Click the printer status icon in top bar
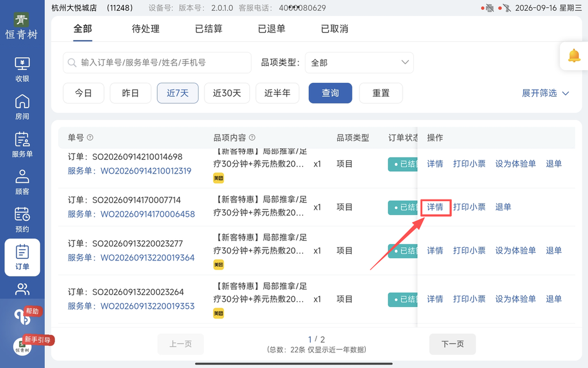The width and height of the screenshot is (588, 368). tap(489, 8)
